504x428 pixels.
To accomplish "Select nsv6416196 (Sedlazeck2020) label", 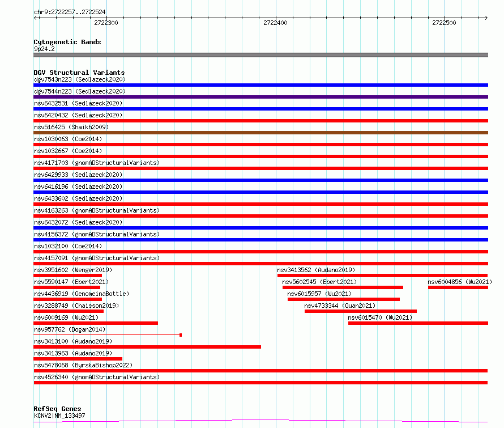I will click(78, 187).
